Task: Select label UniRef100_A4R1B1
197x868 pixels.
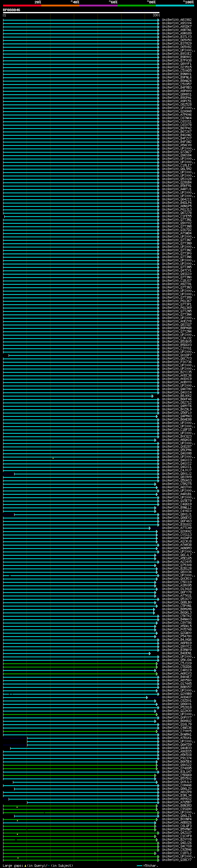Action: click(177, 494)
